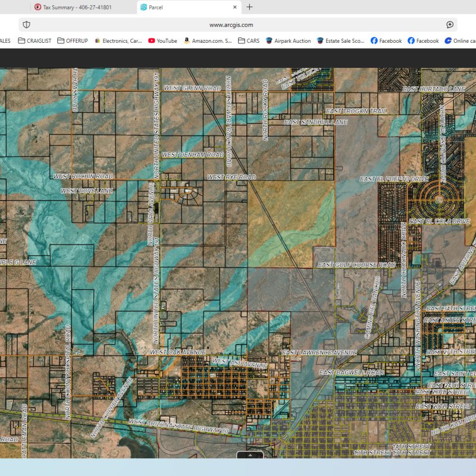Click the EAST 20TH STREET label

pyautogui.click(x=443, y=406)
